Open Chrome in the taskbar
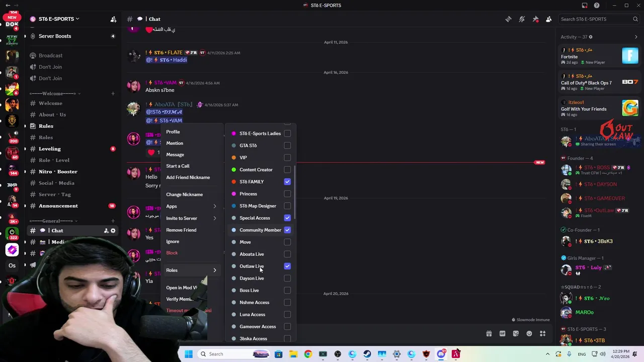Image resolution: width=644 pixels, height=362 pixels. click(x=308, y=354)
